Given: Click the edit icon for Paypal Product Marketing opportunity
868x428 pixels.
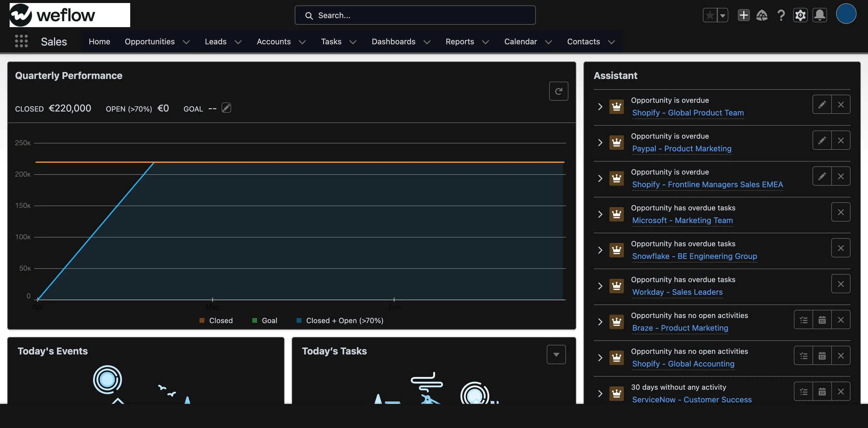Looking at the screenshot, I should coord(822,140).
